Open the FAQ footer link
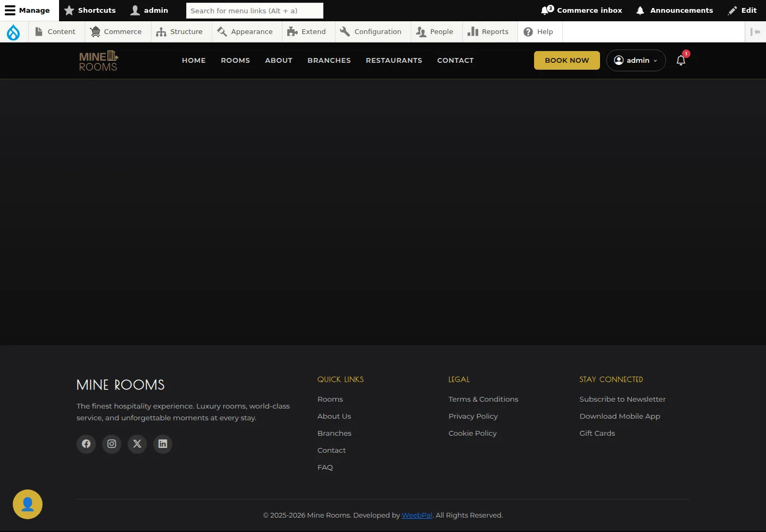Screen dimensions: 766x532 pos(325,467)
